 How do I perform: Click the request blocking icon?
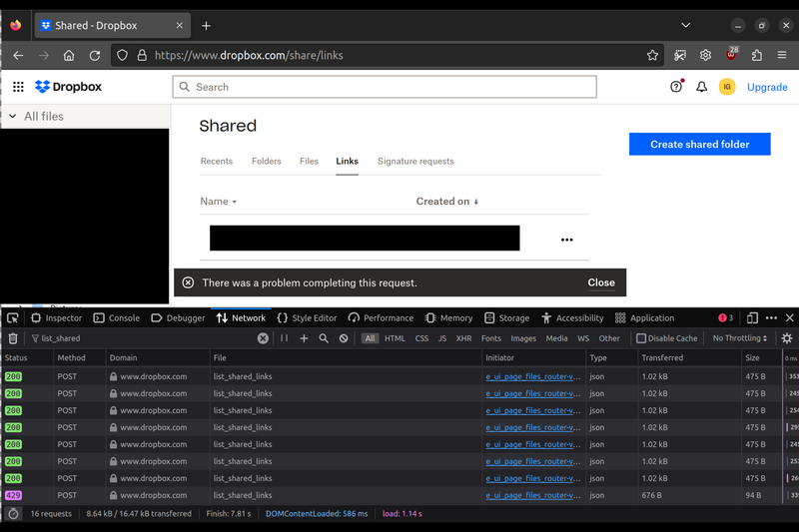(344, 338)
